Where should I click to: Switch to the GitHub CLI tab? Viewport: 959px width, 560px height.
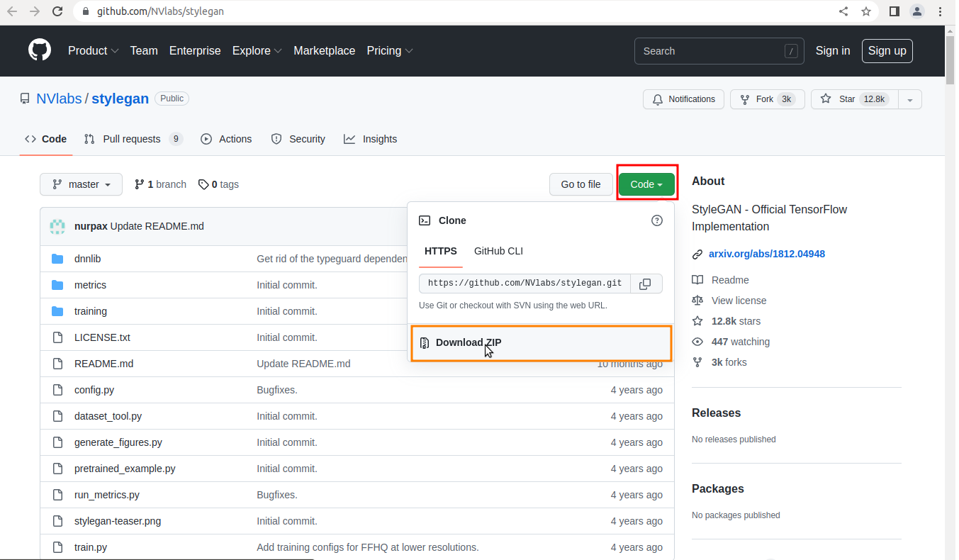pyautogui.click(x=498, y=251)
